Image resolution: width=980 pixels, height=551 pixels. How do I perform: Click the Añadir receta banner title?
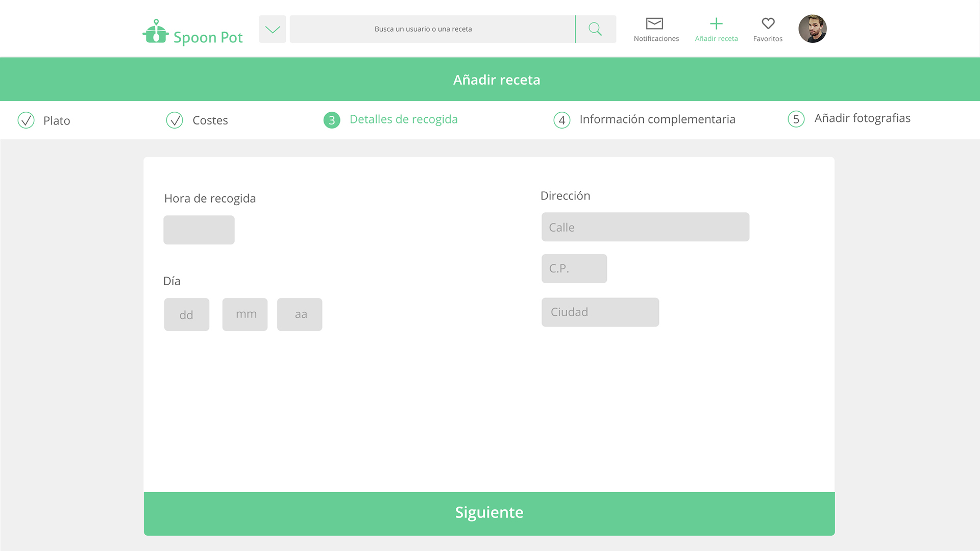pyautogui.click(x=497, y=80)
